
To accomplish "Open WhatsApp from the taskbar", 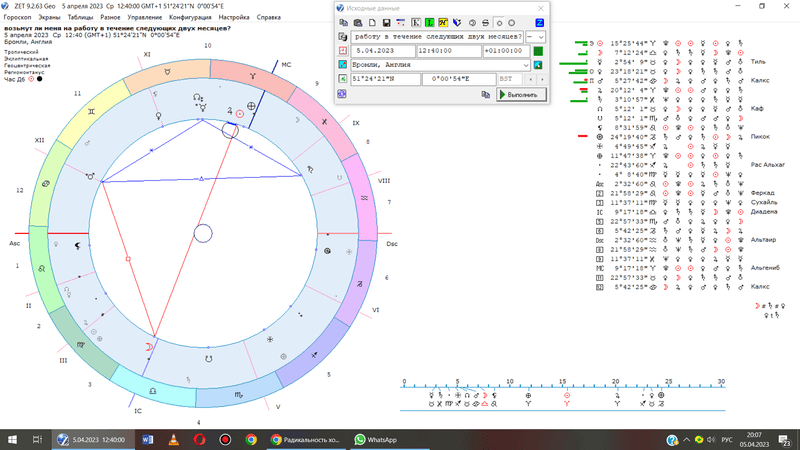I will coord(374,439).
